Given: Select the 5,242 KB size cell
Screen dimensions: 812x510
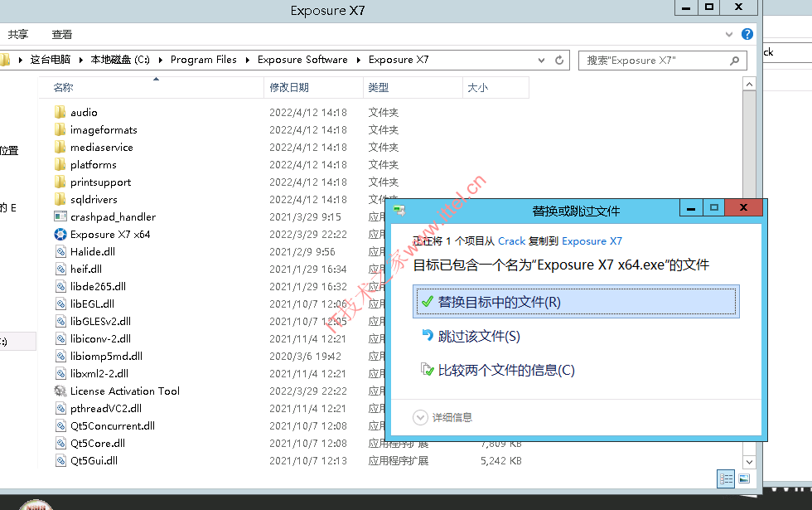Looking at the screenshot, I should [x=500, y=461].
